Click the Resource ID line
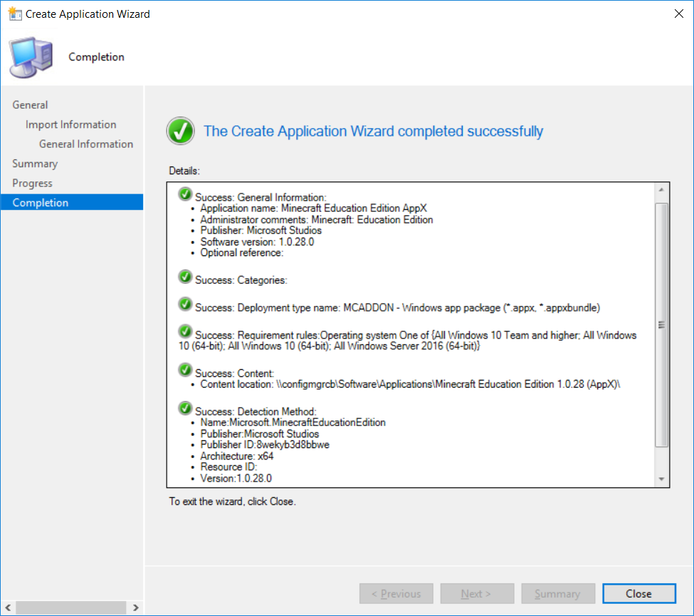Viewport: 694px width, 616px height. coord(228,467)
